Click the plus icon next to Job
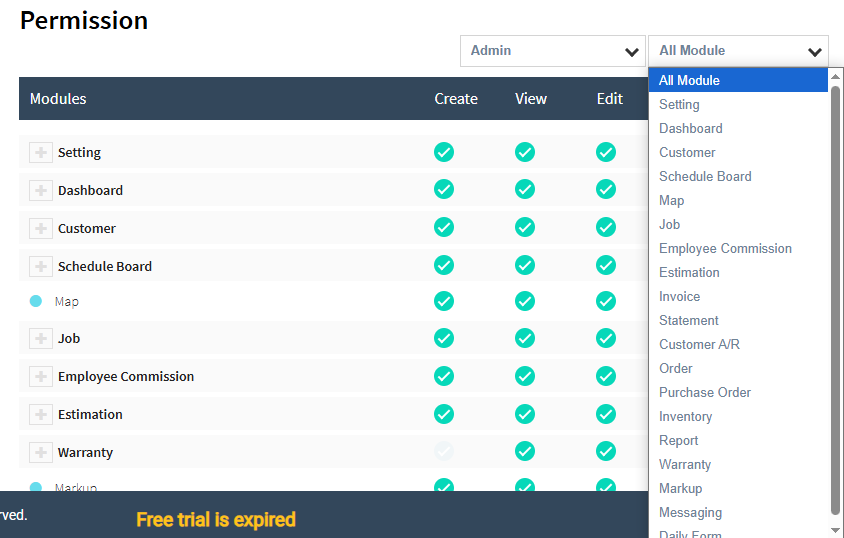This screenshot has width=844, height=538. click(41, 339)
